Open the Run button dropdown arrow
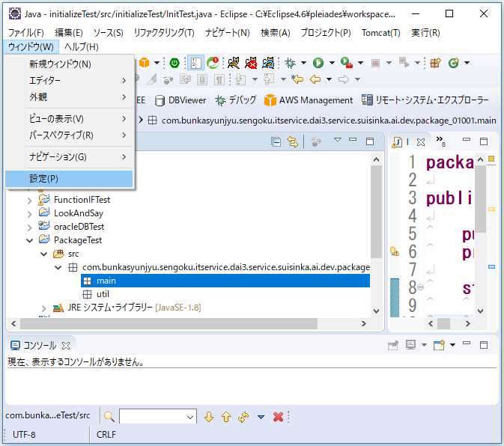504x446 pixels. click(332, 63)
